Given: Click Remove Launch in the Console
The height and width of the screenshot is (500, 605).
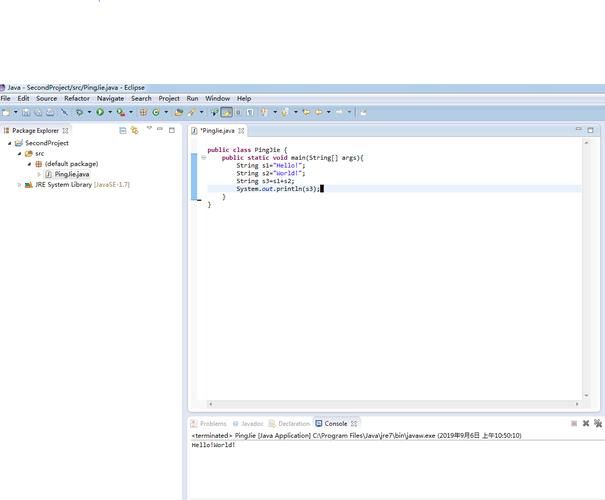Looking at the screenshot, I should coord(586,424).
